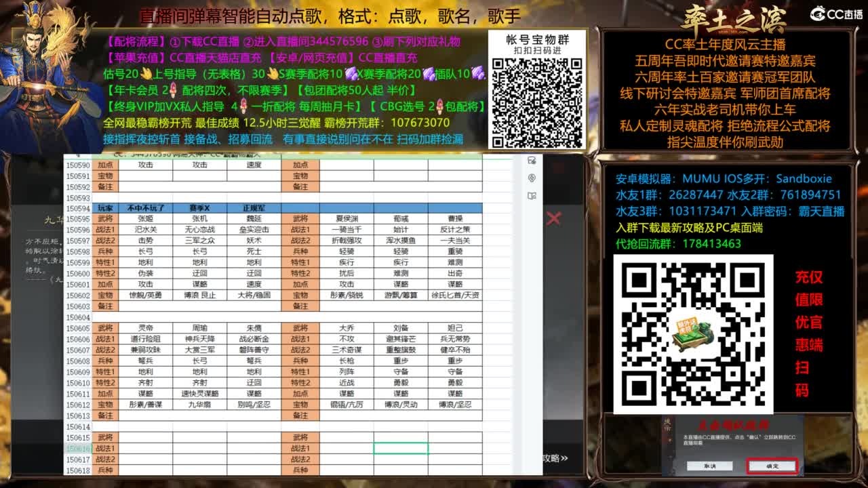This screenshot has width=868, height=488.
Task: Open the book reading view icon in the sidebar
Action: pos(532,195)
